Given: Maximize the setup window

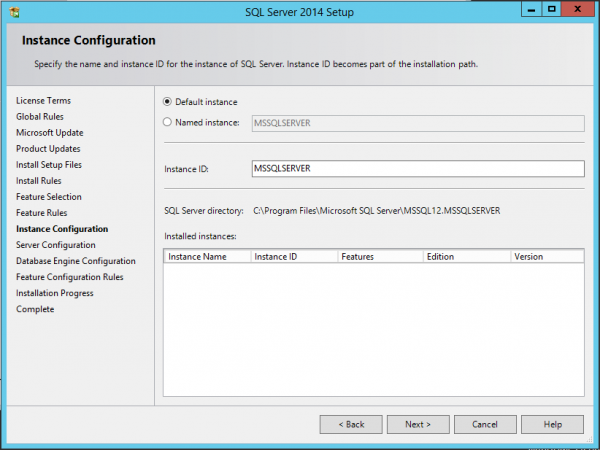Looking at the screenshot, I should tap(551, 9).
